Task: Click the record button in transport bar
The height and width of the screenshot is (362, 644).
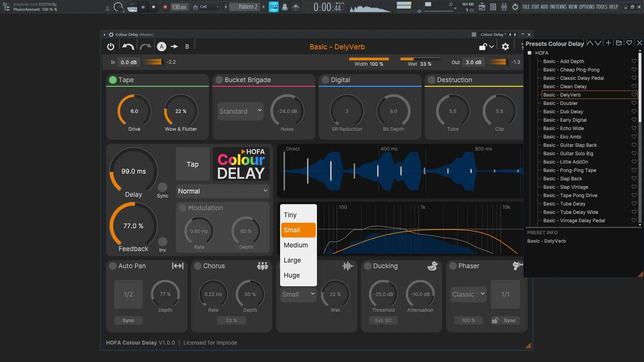Action: click(x=165, y=7)
